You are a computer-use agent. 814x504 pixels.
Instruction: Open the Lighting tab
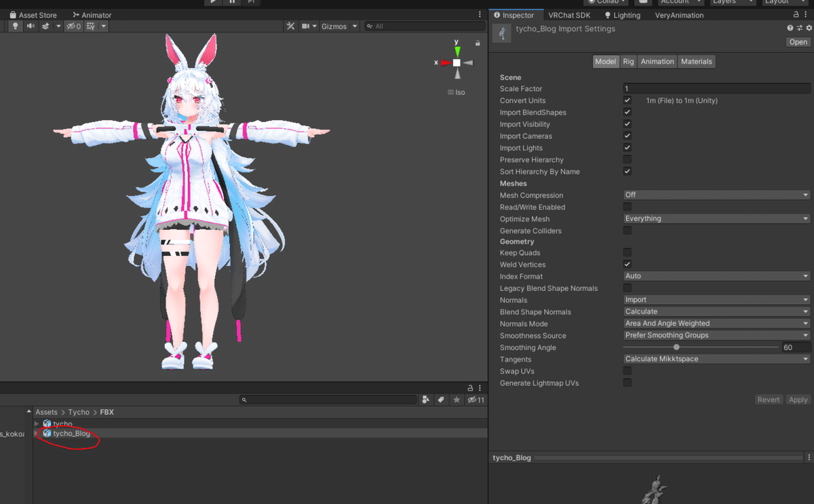coord(622,15)
